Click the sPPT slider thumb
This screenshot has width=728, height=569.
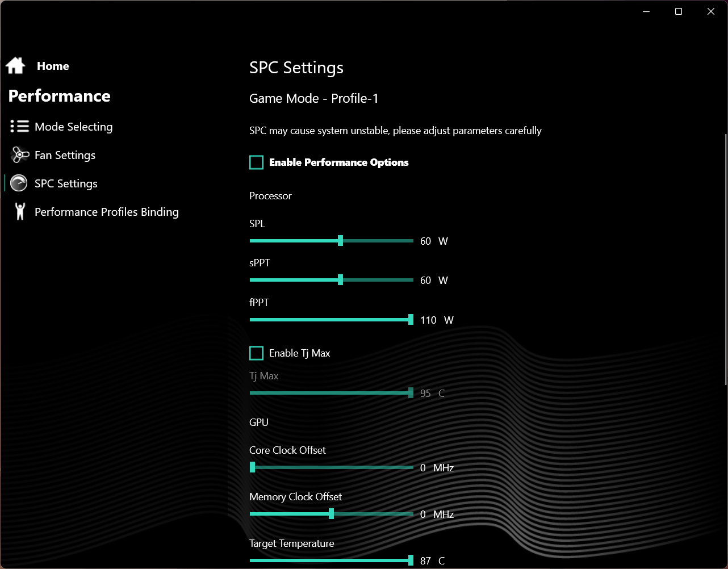point(340,280)
